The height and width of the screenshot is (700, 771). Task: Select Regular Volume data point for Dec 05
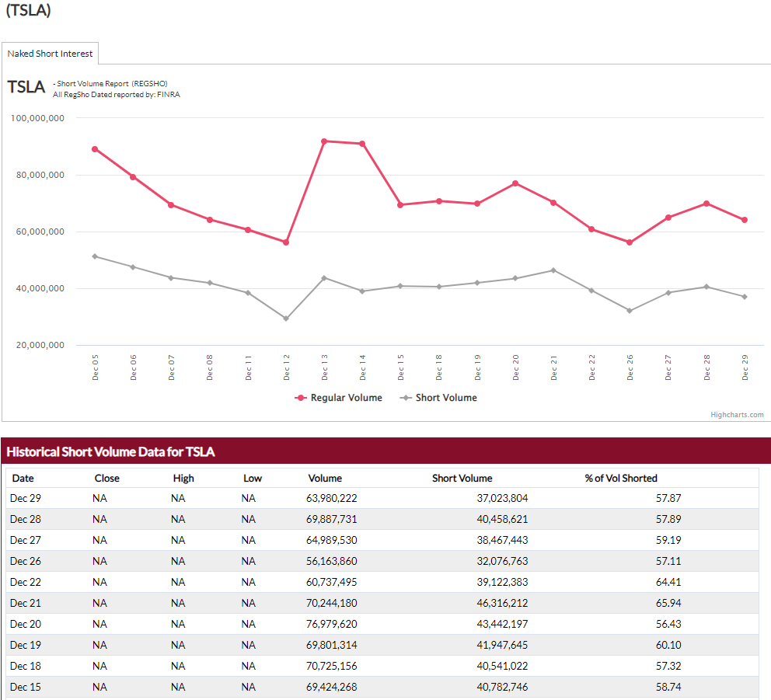pos(95,149)
